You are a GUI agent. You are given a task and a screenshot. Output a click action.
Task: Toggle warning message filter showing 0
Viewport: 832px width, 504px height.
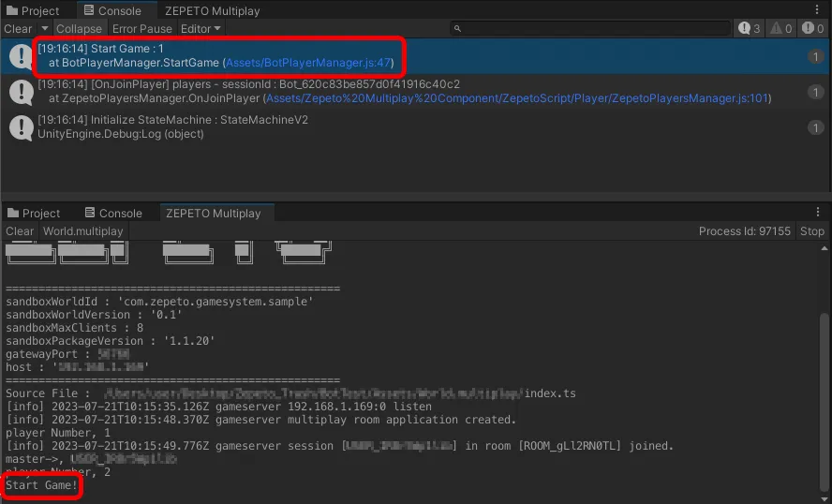point(781,29)
